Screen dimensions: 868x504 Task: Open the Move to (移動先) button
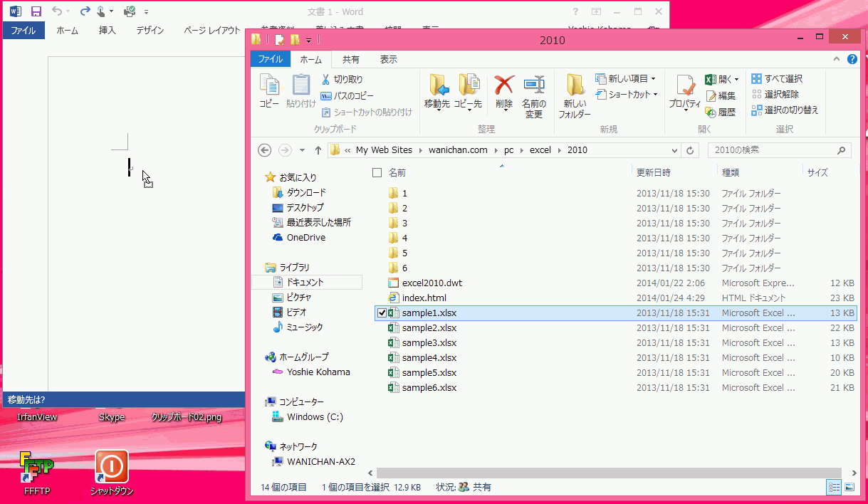click(x=437, y=91)
